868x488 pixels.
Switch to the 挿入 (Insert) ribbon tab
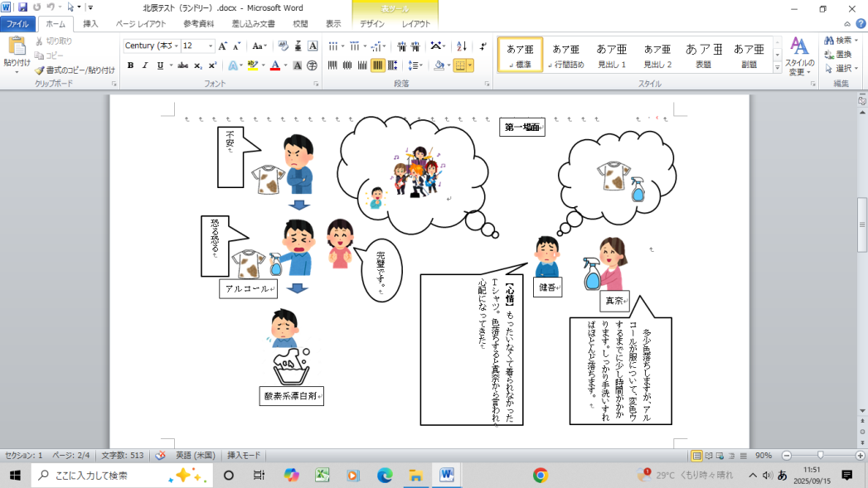click(90, 24)
